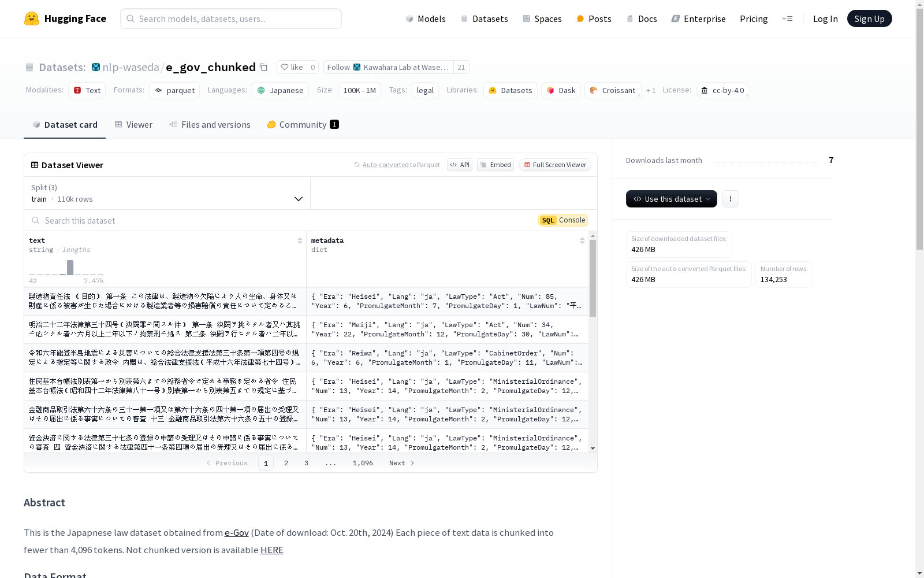Open the SQL Console

click(x=563, y=220)
